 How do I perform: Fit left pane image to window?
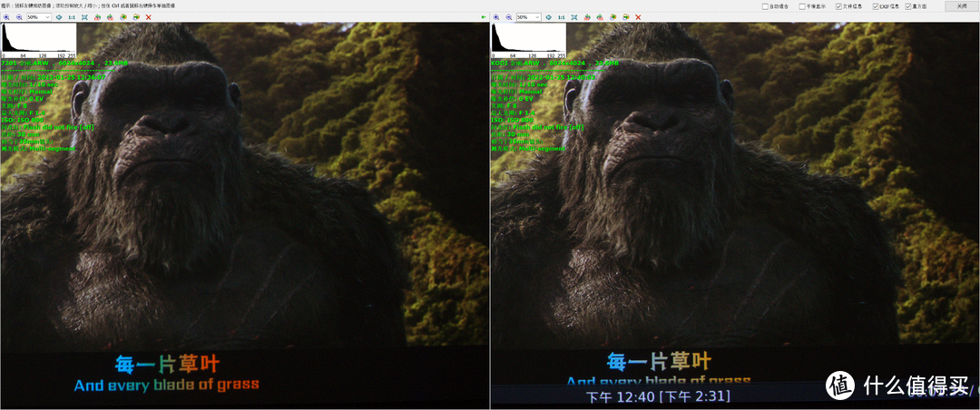click(59, 17)
